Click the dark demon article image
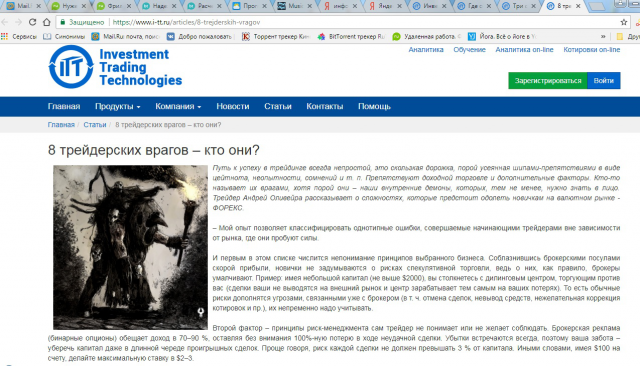The image size is (640, 366). tap(130, 247)
